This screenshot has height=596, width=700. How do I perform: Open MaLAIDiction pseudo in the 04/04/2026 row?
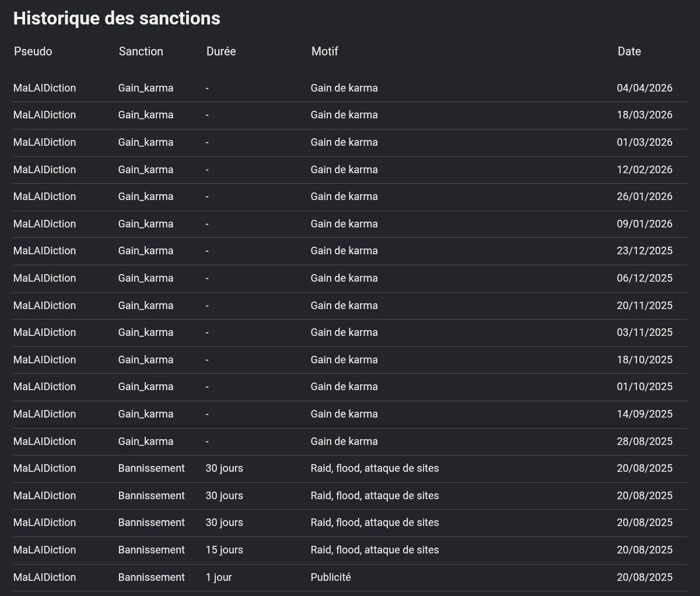click(x=44, y=88)
